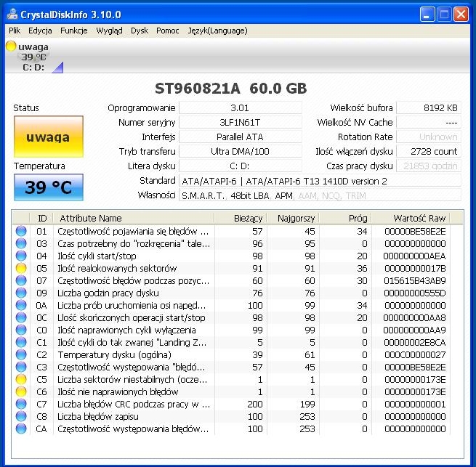The image size is (476, 467).
Task: Click the yellow uwaga status button
Action: coord(49,137)
